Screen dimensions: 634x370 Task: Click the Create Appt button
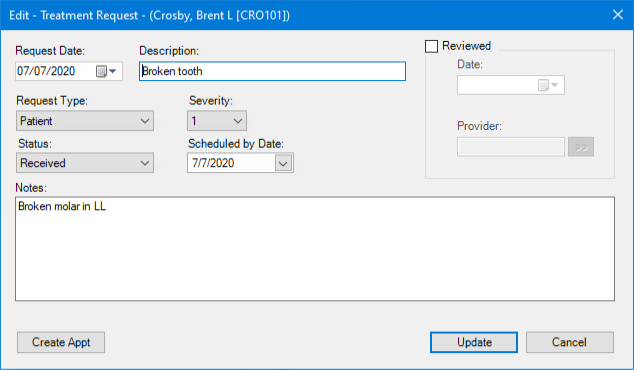61,343
